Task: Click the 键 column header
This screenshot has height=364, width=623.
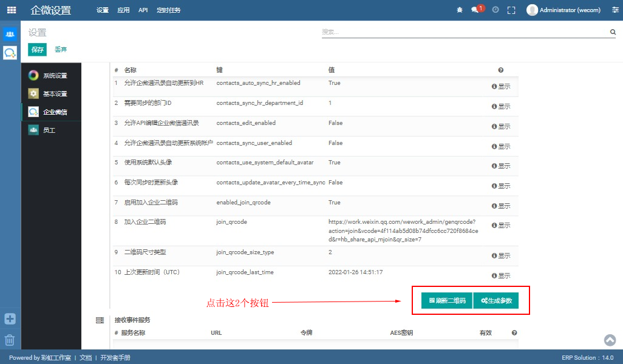Action: 219,70
